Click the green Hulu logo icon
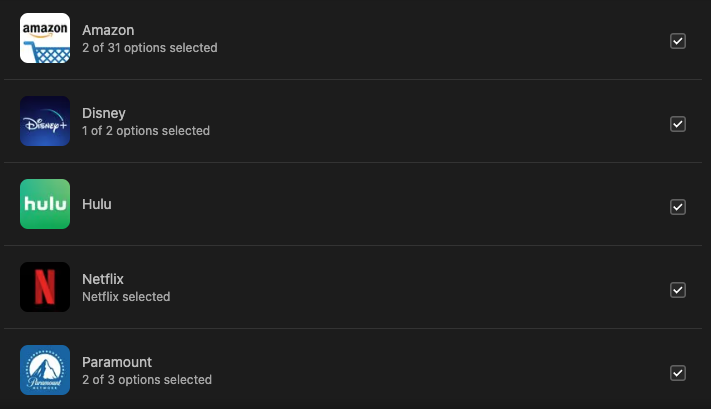Image resolution: width=711 pixels, height=409 pixels. click(45, 204)
